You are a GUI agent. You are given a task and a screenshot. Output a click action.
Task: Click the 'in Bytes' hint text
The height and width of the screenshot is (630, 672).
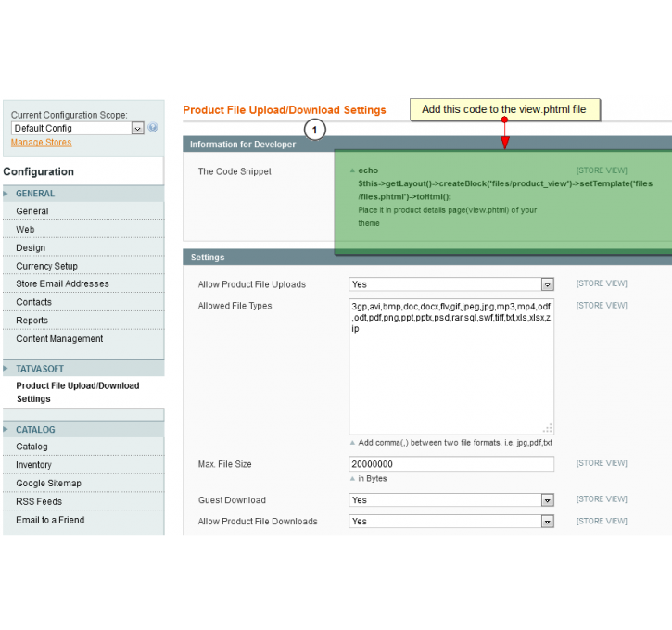coord(373,478)
